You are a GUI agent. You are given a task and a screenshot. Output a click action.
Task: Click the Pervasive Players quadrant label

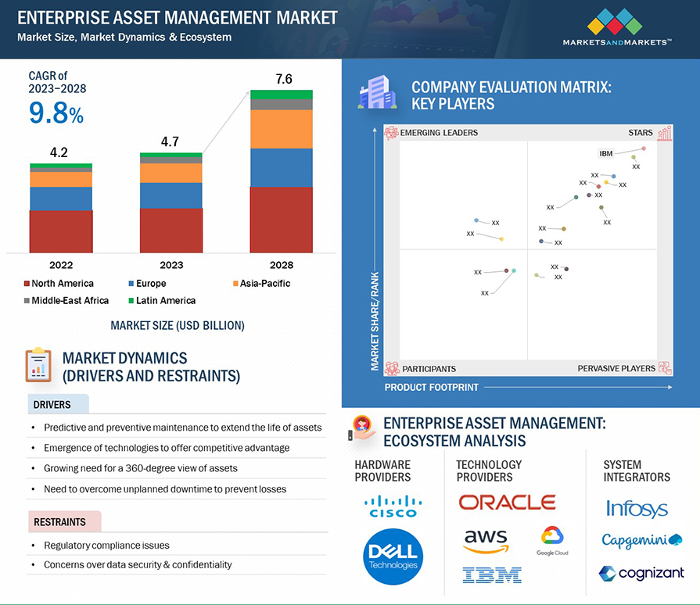(616, 368)
